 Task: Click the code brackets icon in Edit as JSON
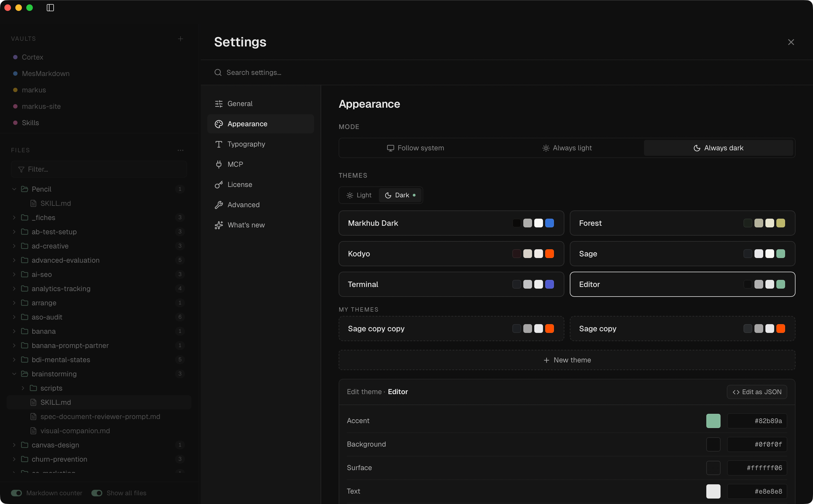(x=736, y=392)
